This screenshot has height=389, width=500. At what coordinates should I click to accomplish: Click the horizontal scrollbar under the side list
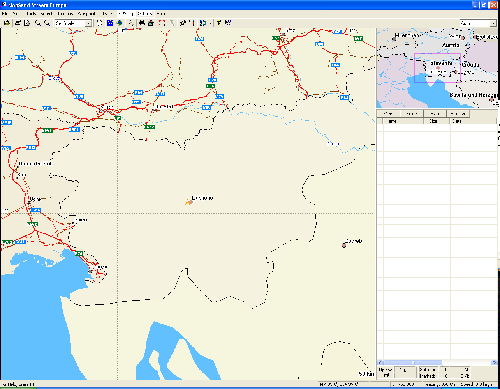click(437, 362)
